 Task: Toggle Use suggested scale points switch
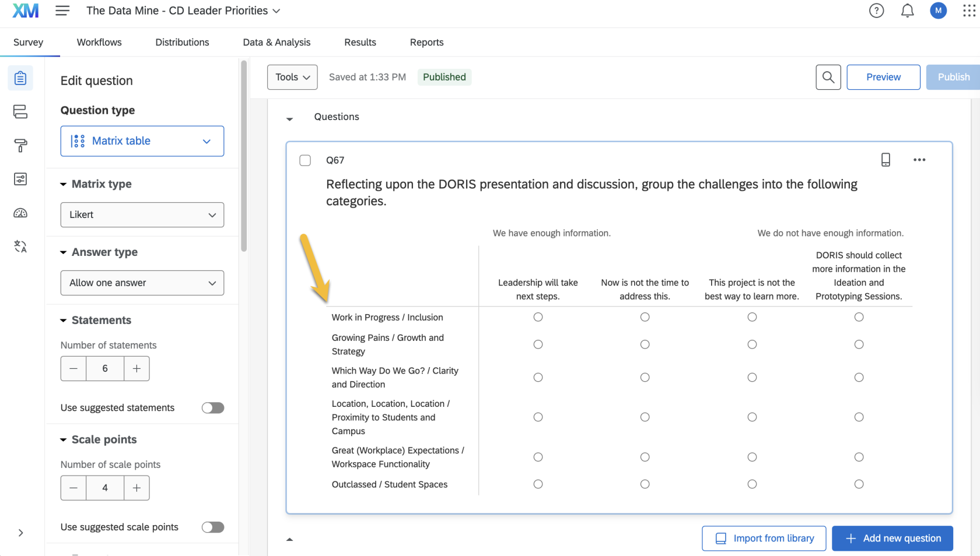[x=213, y=527]
